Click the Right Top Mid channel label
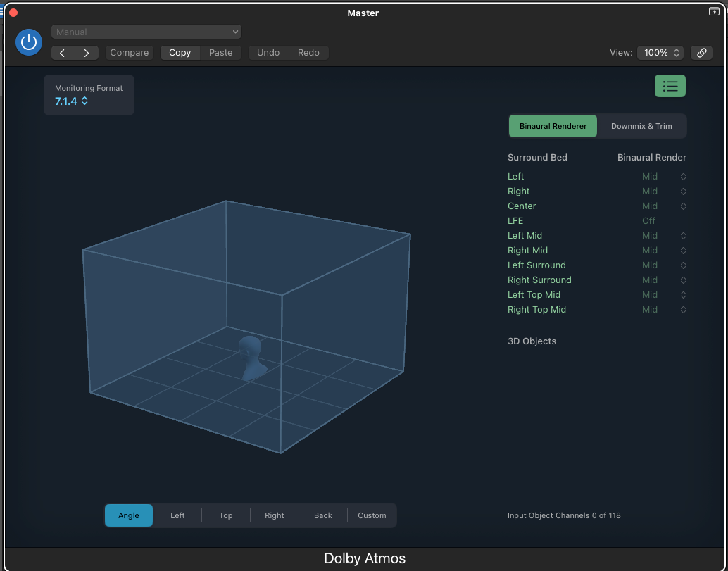 [536, 310]
